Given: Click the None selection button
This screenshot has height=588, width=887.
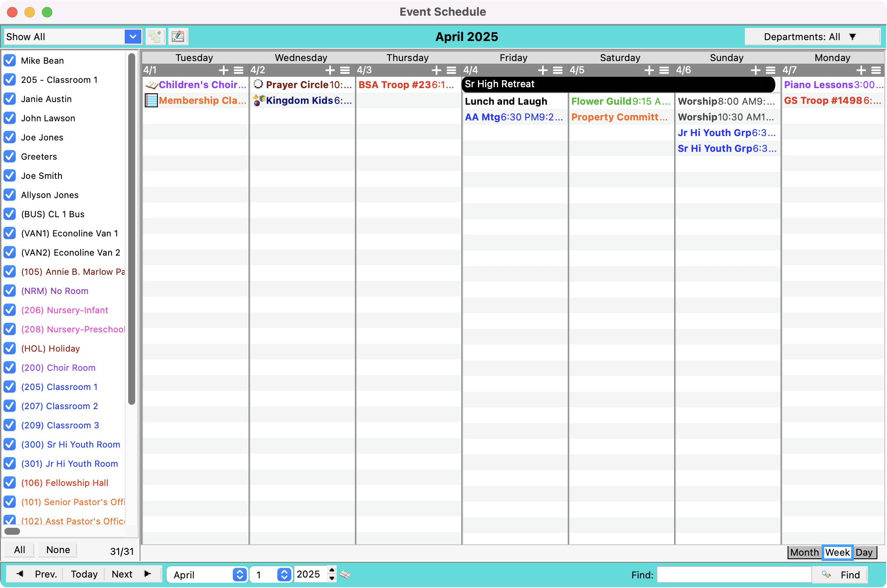Looking at the screenshot, I should click(x=58, y=550).
